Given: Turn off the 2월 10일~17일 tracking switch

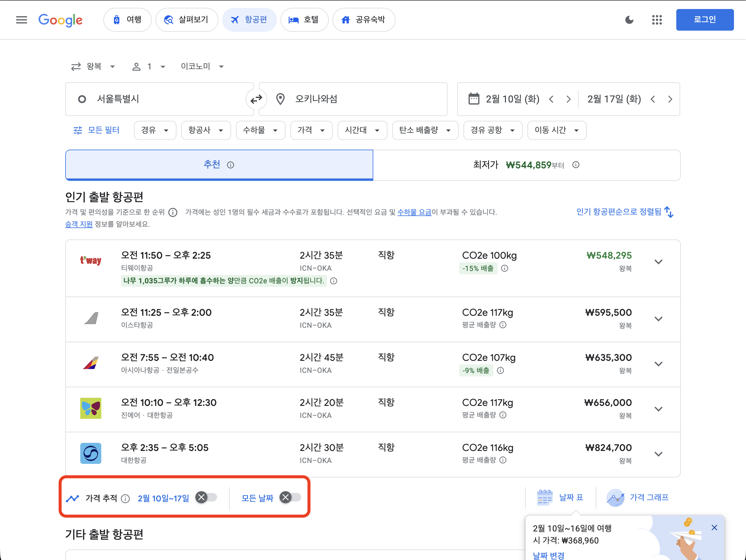Looking at the screenshot, I should [201, 498].
